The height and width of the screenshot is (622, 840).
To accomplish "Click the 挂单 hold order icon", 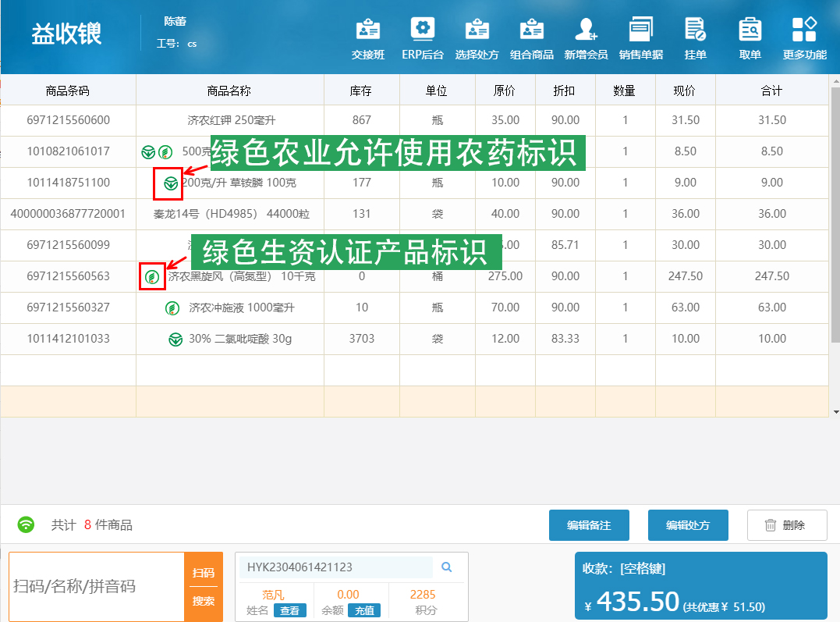I will click(x=695, y=39).
